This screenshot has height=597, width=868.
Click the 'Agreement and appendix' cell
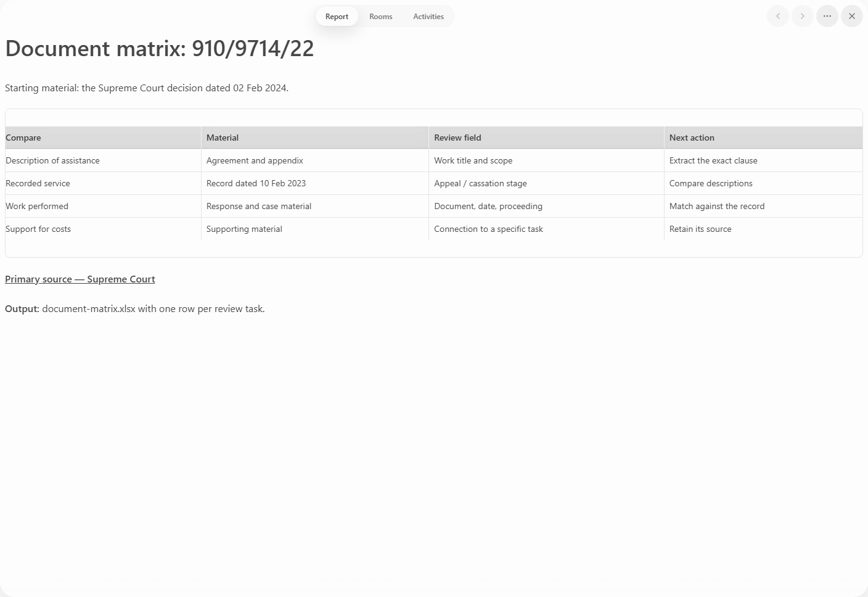(x=315, y=160)
